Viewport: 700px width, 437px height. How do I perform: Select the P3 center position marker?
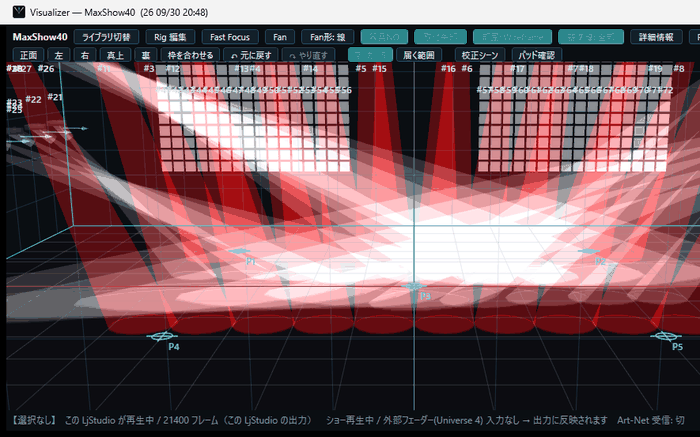pyautogui.click(x=414, y=286)
